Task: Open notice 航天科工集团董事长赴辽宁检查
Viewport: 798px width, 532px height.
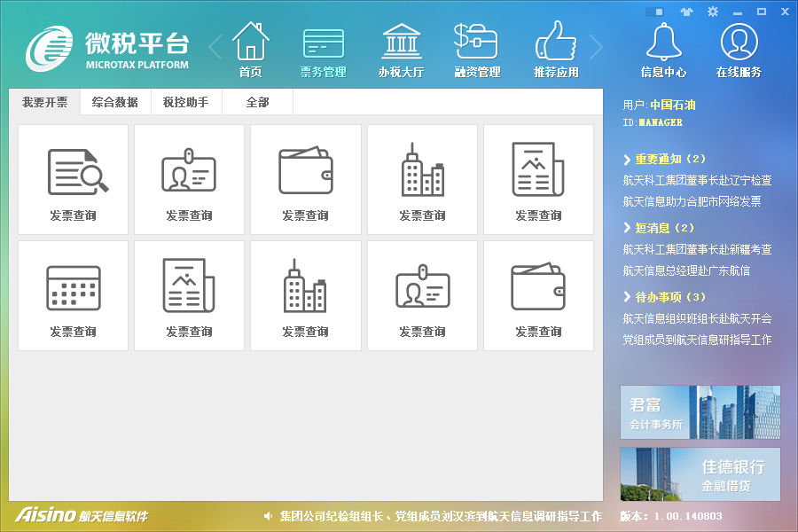Action: (x=697, y=180)
